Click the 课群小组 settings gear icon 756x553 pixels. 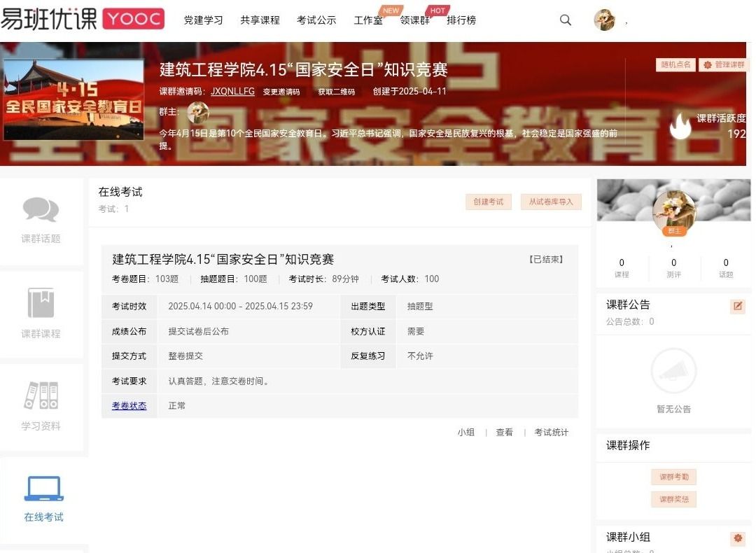point(737,538)
